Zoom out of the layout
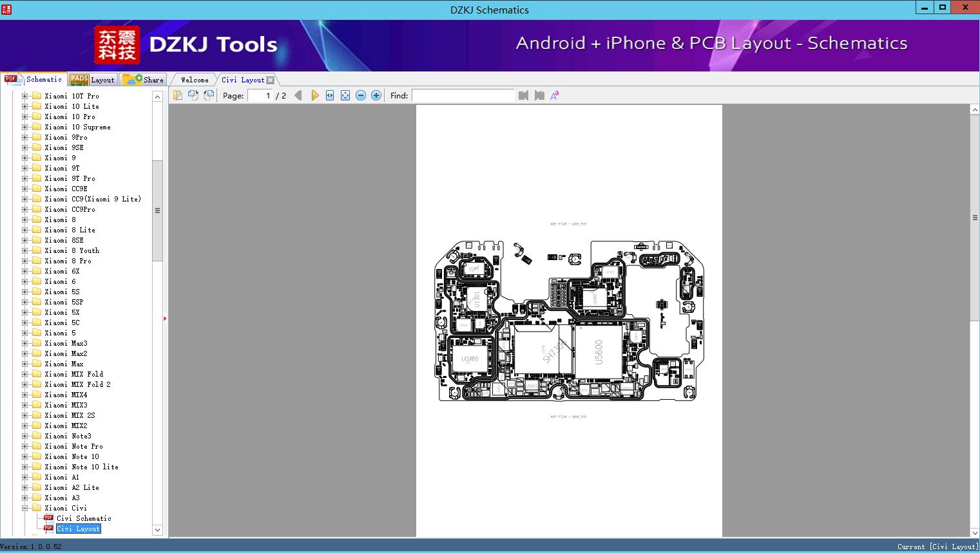980x553 pixels. pyautogui.click(x=361, y=95)
